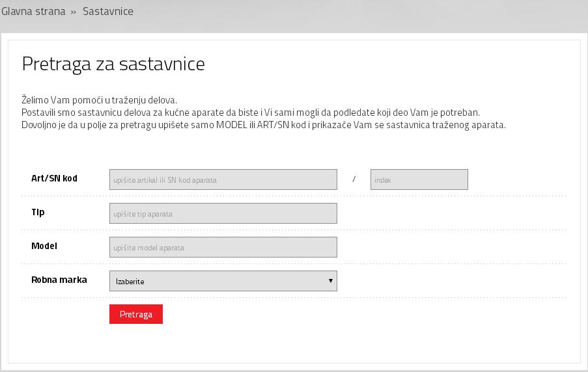Click the Sastavnice breadcrumb item

(108, 12)
